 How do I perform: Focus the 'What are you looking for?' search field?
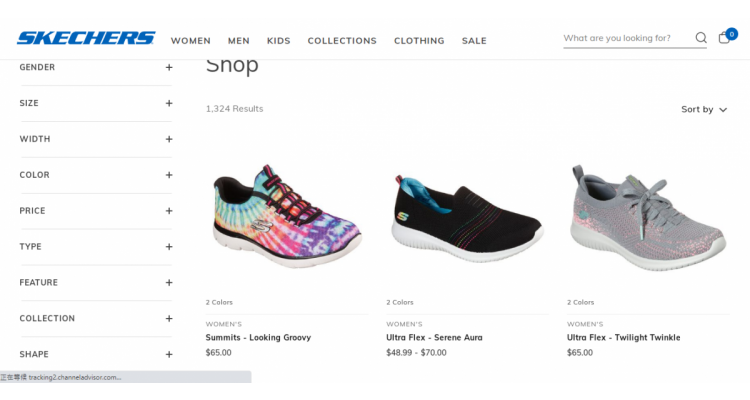coord(628,38)
